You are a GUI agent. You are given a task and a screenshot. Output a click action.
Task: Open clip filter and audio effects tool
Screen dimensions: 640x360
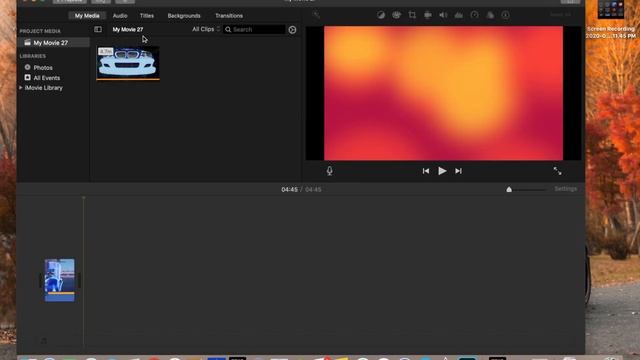pos(490,15)
